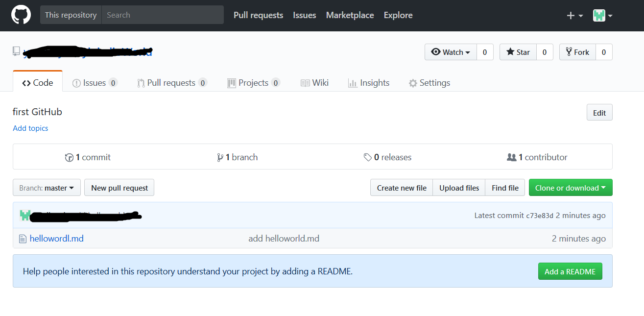
Task: Click the book icon on the Wiki tab
Action: 305,83
